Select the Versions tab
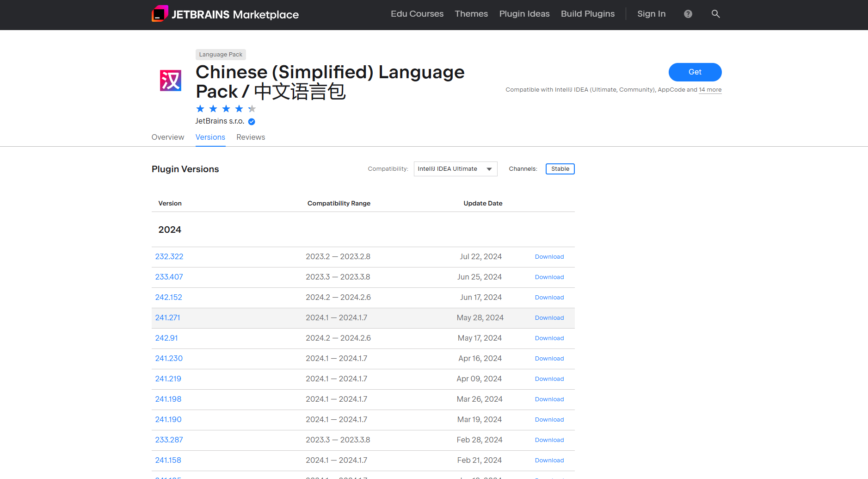868x479 pixels. (x=210, y=137)
